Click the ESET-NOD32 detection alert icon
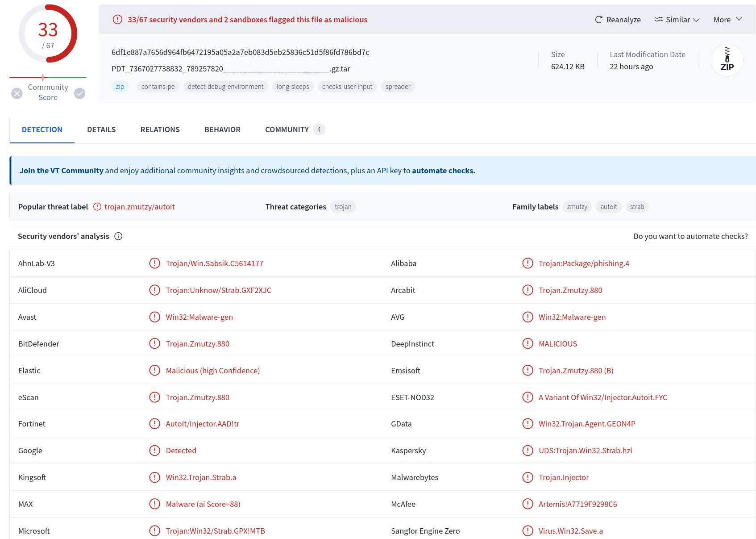 coord(528,397)
